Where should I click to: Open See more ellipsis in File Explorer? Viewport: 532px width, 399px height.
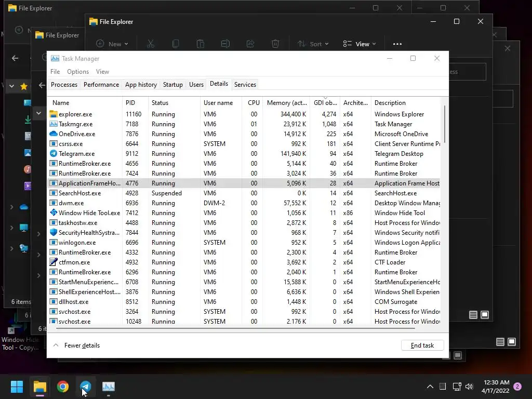(x=397, y=44)
